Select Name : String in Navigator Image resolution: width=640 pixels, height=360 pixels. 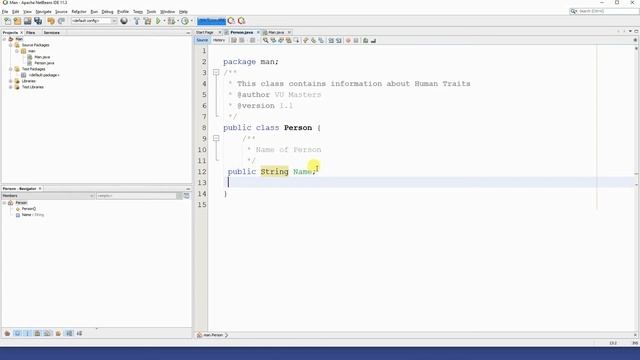tap(33, 215)
